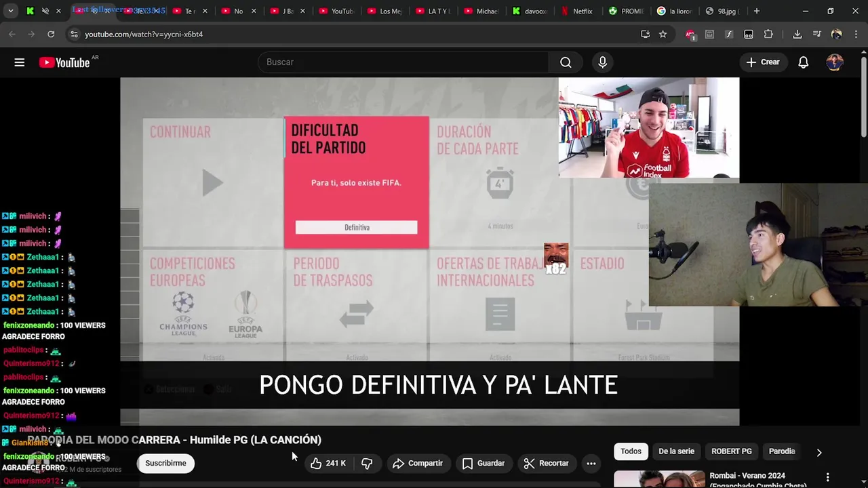This screenshot has height=488, width=868.
Task: Open Chrome profile avatar in toolbar
Action: pyautogui.click(x=836, y=34)
